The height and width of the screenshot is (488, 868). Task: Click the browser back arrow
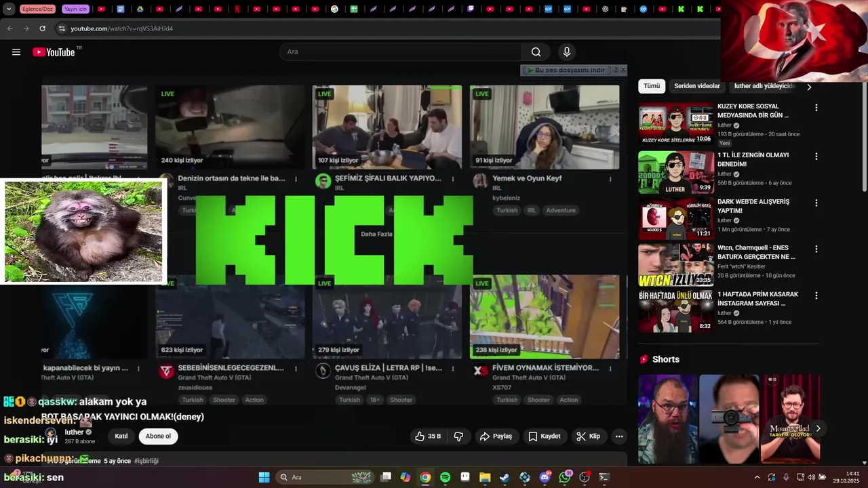pyautogui.click(x=9, y=28)
